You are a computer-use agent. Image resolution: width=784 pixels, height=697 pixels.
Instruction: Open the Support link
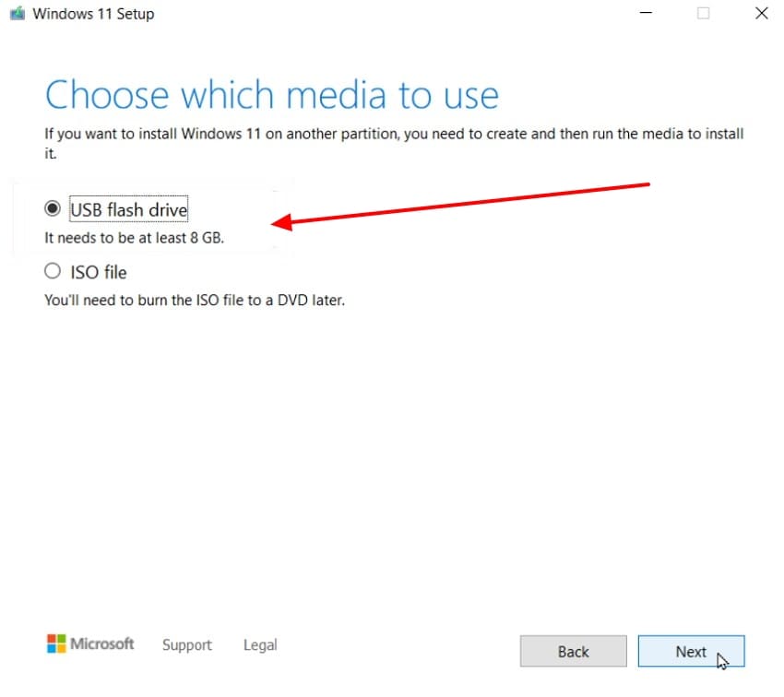click(x=187, y=645)
